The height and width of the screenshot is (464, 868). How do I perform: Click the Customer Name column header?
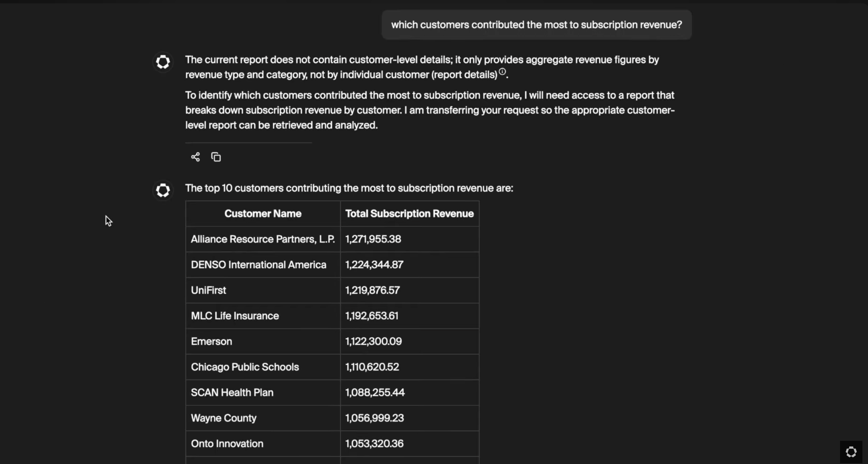[263, 214]
